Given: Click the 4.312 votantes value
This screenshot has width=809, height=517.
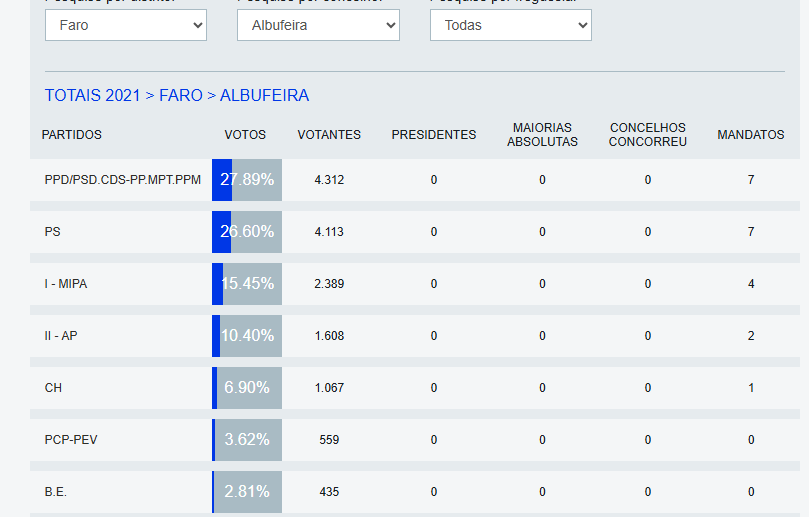Looking at the screenshot, I should 329,180.
